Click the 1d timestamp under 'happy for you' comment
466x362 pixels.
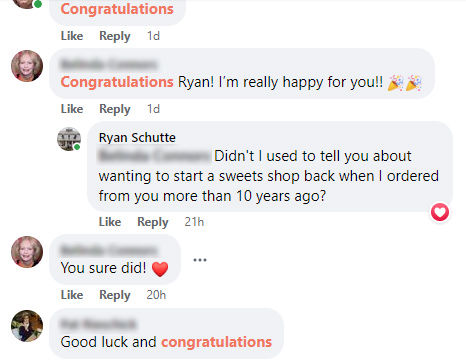(153, 109)
